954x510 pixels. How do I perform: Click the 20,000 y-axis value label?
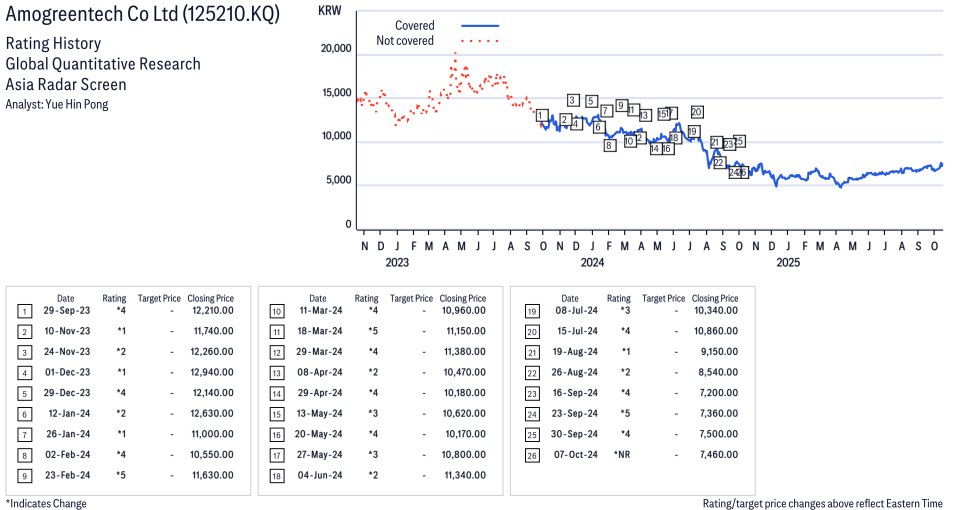click(x=334, y=48)
